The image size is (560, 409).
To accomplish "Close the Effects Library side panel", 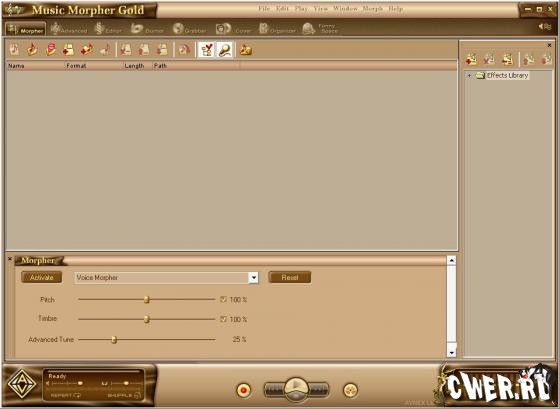I will [x=549, y=45].
